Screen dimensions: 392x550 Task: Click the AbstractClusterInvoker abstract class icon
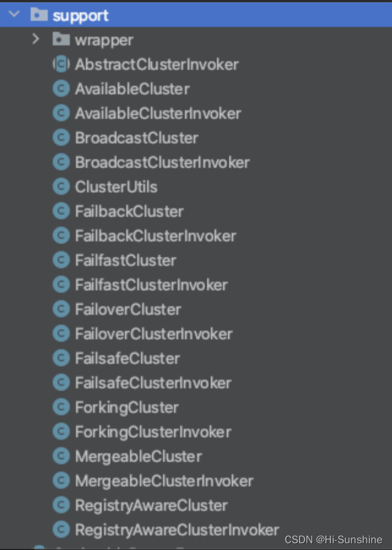(61, 64)
